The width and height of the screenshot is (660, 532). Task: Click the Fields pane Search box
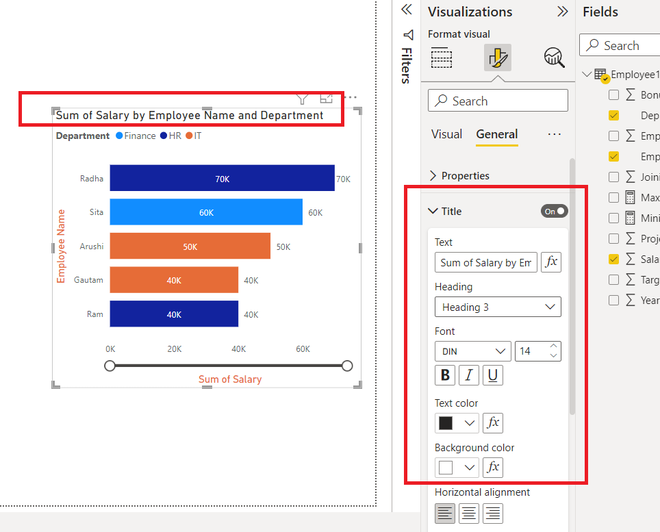click(x=620, y=45)
